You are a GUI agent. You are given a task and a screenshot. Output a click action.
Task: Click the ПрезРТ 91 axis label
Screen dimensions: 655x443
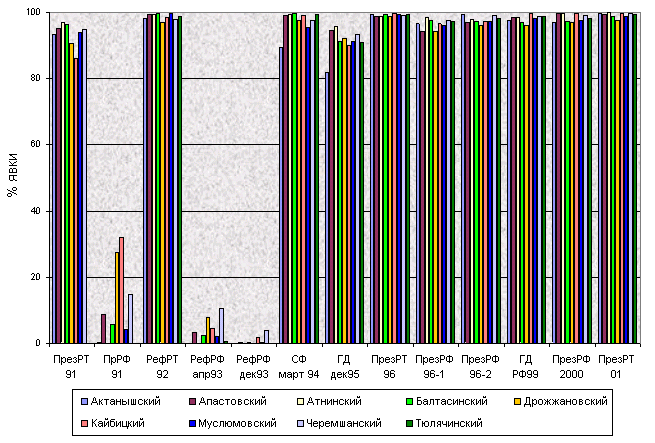(71, 367)
